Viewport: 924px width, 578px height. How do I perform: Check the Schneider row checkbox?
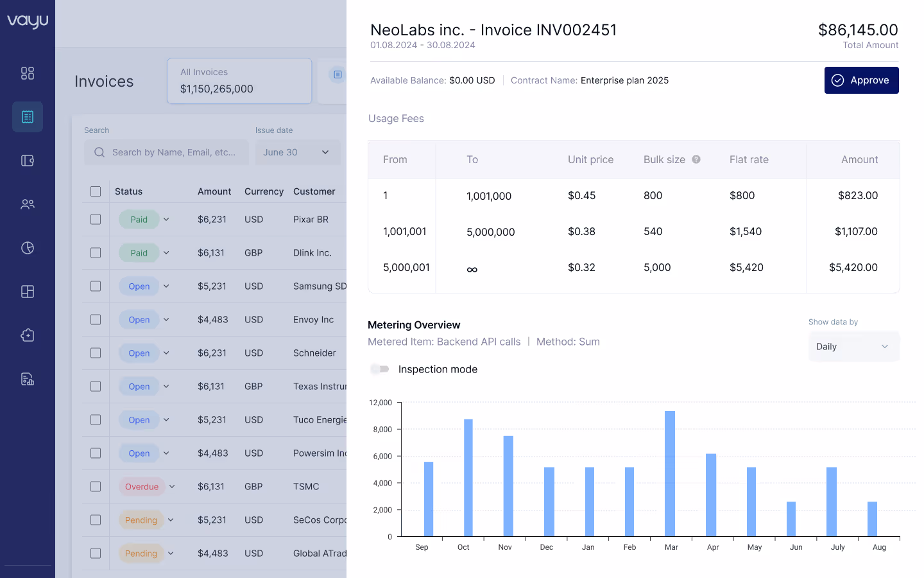(x=96, y=353)
